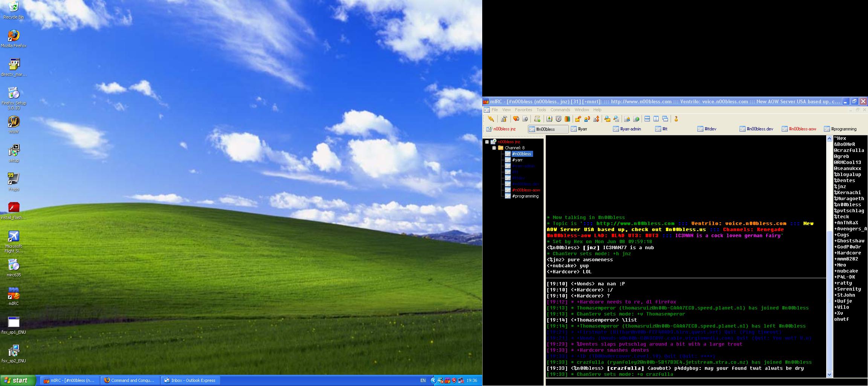
Task: Select #programming in the channel tree
Action: pos(525,196)
